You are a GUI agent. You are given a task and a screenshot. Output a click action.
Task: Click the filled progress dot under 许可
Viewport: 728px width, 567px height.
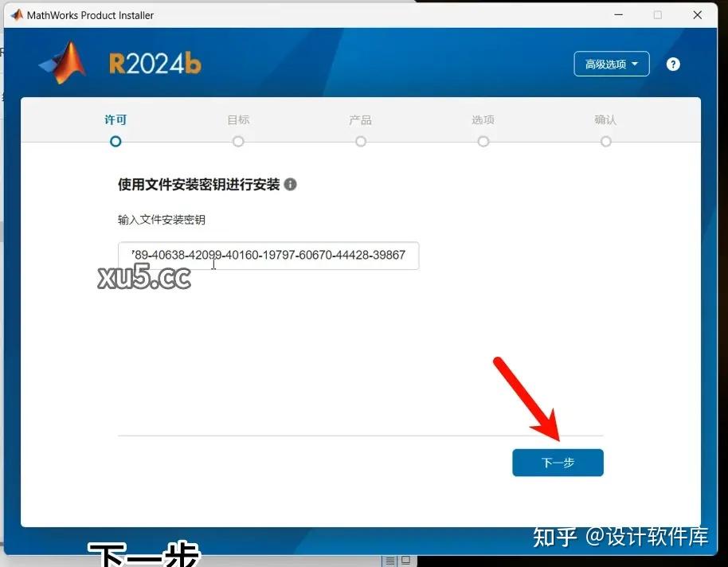click(x=115, y=141)
